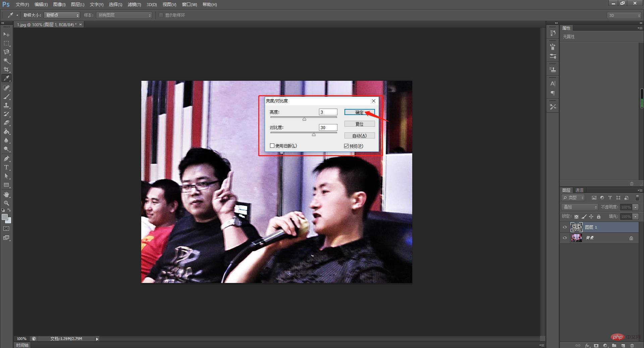Select the Brush tool
Image resolution: width=644 pixels, height=348 pixels.
(x=6, y=97)
